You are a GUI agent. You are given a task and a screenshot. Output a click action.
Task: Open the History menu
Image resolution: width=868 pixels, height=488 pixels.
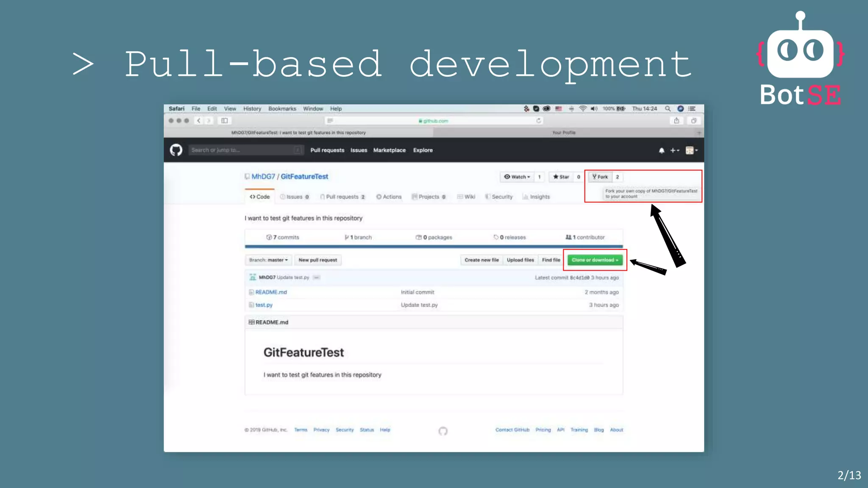(x=252, y=108)
